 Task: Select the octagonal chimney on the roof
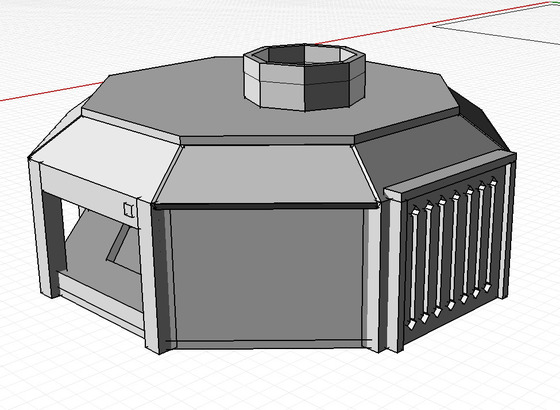304,77
